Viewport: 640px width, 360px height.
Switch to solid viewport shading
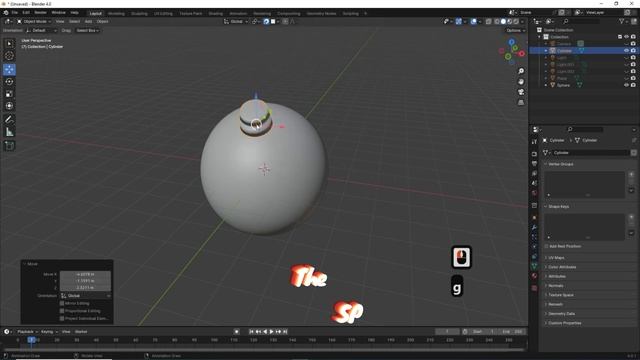pos(503,22)
